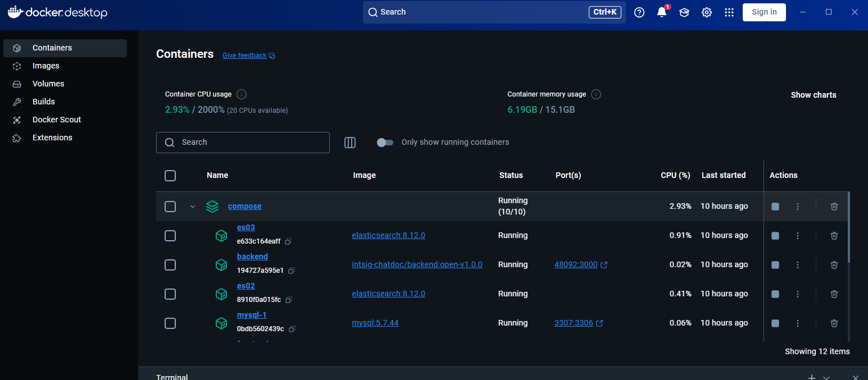Image resolution: width=868 pixels, height=380 pixels.
Task: Toggle Only show running containers
Action: click(x=385, y=143)
